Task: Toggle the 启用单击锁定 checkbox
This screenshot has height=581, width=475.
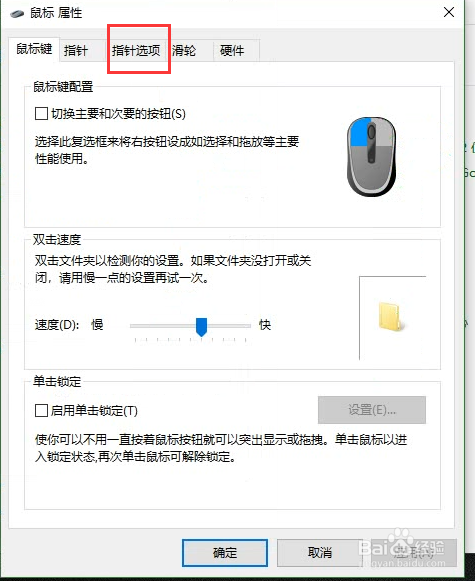Action: pos(41,411)
